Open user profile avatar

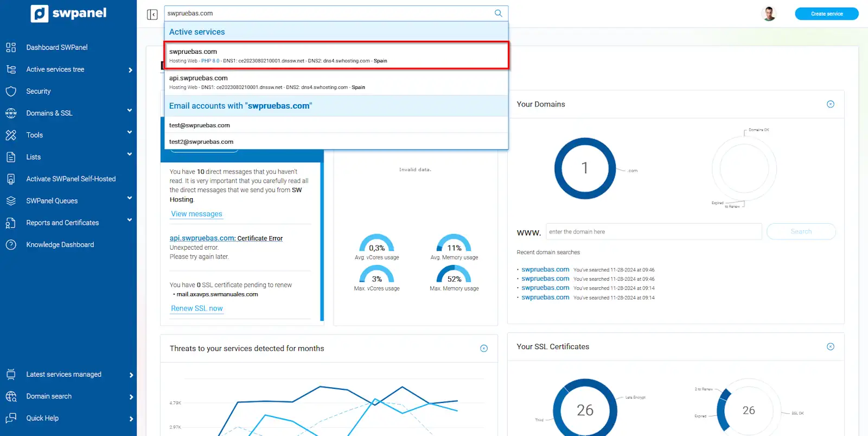pos(769,14)
